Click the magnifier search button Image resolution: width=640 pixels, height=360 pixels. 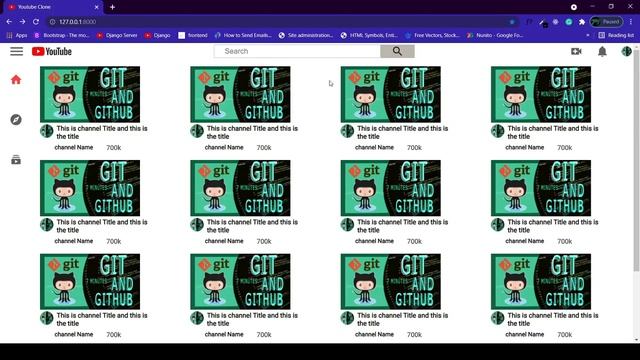coord(397,51)
